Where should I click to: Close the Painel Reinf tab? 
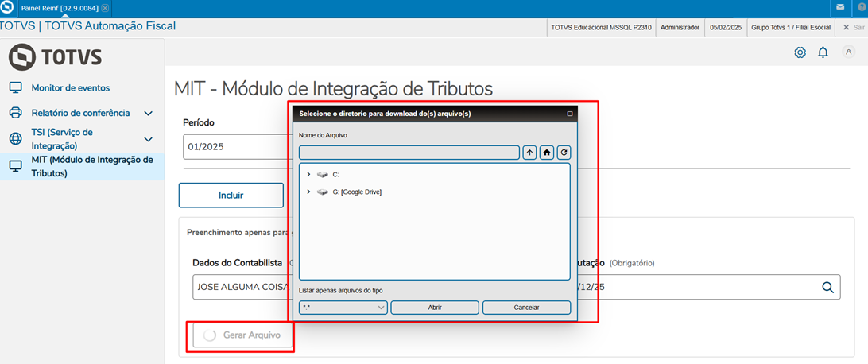click(x=105, y=8)
